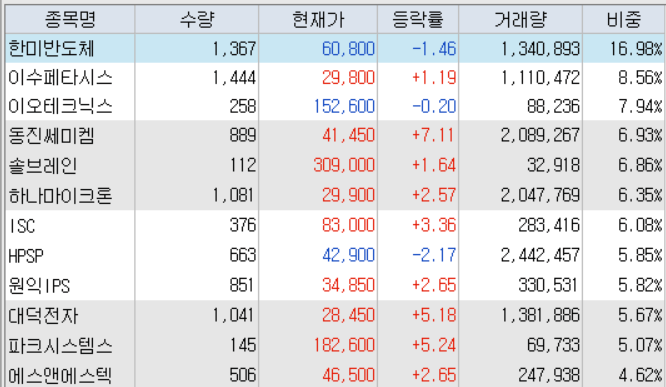The image size is (666, 387).
Task: Select stock 이수페타시스
Action: tap(60, 78)
